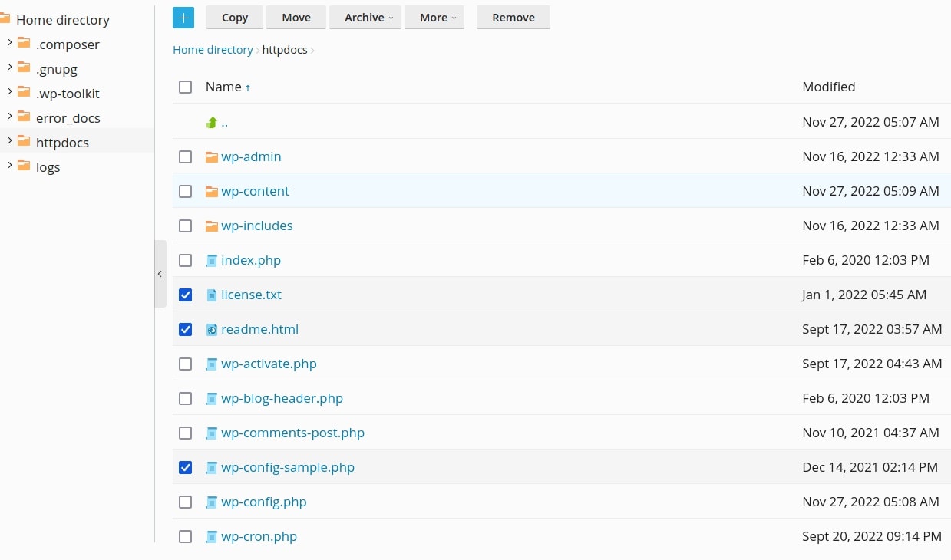Uncheck the wp-config-sample.php checkbox

coord(185,467)
